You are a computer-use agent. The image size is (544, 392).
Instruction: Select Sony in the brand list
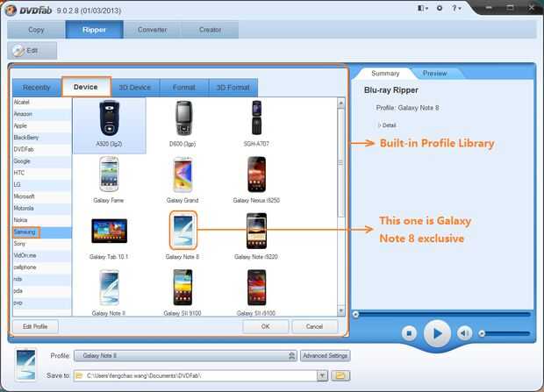point(42,244)
